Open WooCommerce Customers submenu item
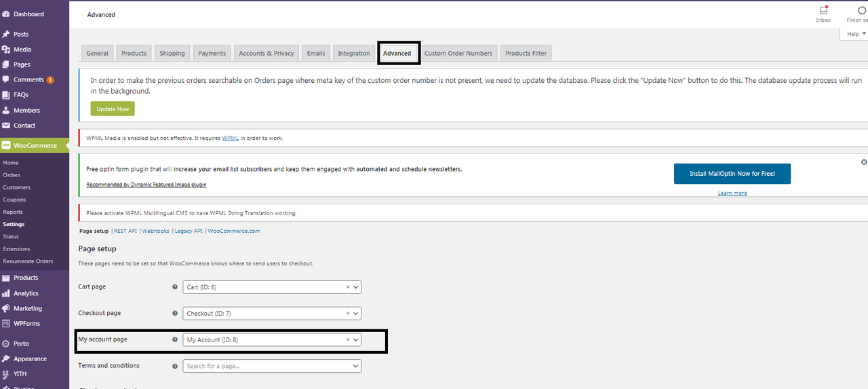The image size is (868, 389). 16,187
